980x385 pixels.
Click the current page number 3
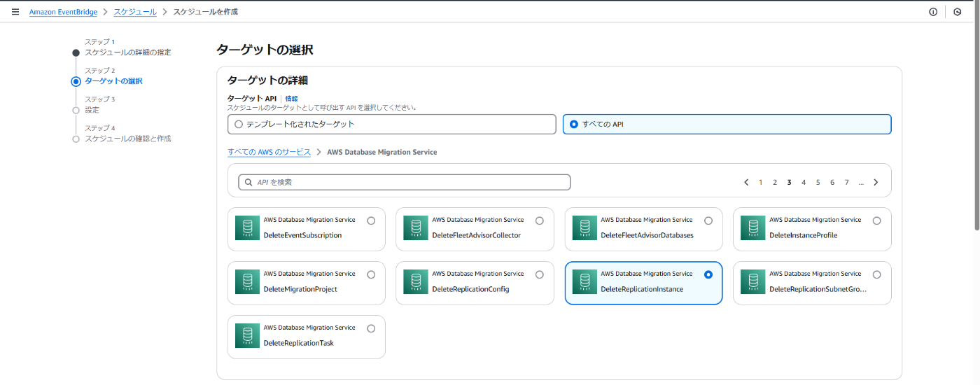[x=789, y=182]
